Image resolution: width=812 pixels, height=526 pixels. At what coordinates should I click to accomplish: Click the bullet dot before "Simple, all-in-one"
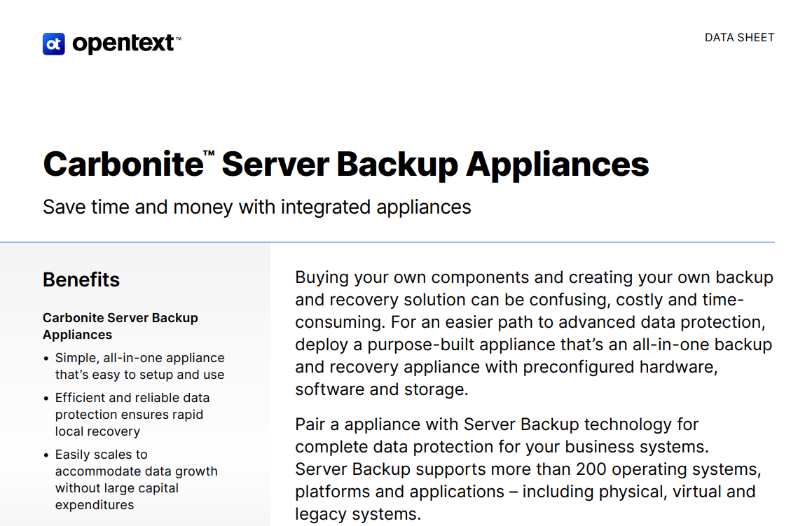click(46, 359)
